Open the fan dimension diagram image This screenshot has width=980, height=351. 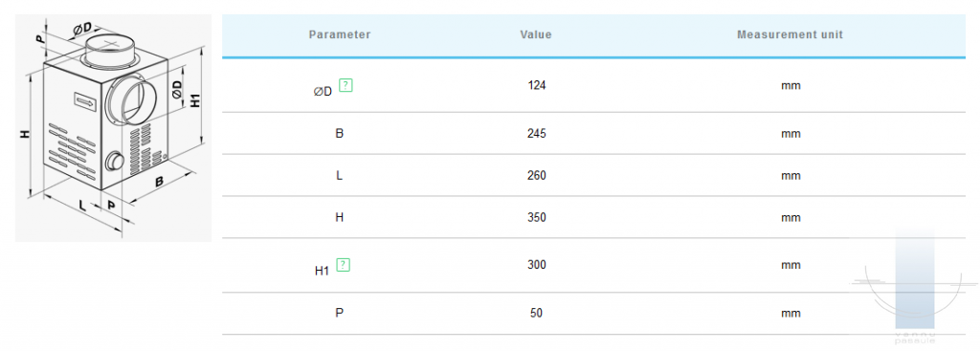[x=113, y=128]
